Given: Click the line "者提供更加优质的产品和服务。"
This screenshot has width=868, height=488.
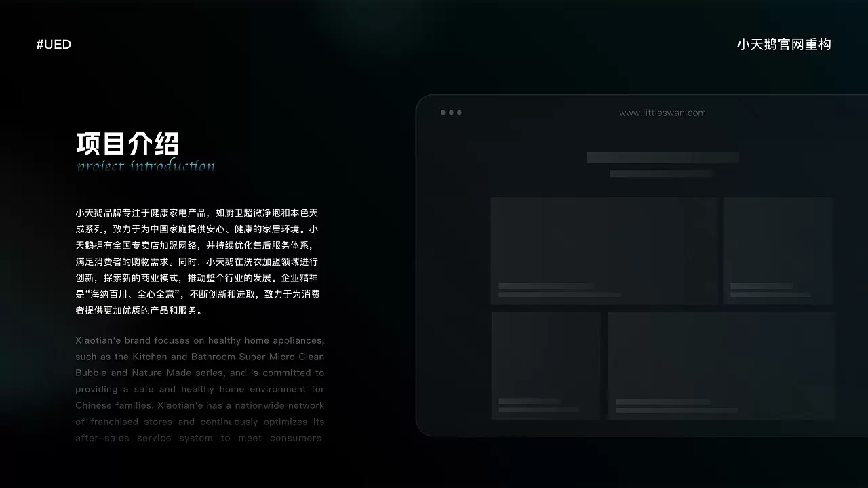Looking at the screenshot, I should (140, 310).
